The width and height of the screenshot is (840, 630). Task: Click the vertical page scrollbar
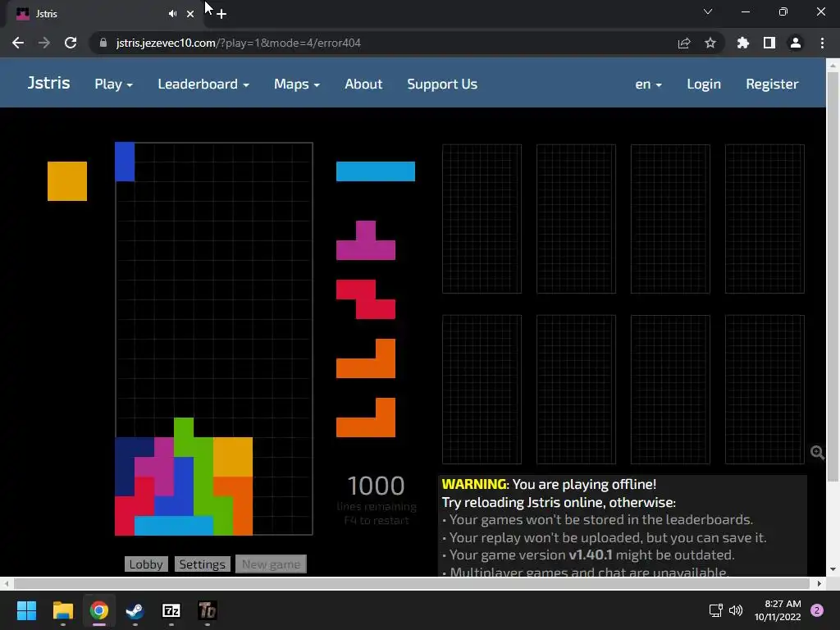tap(833, 276)
